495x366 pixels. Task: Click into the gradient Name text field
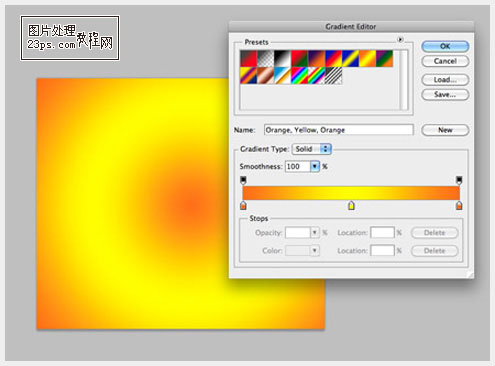coord(339,130)
